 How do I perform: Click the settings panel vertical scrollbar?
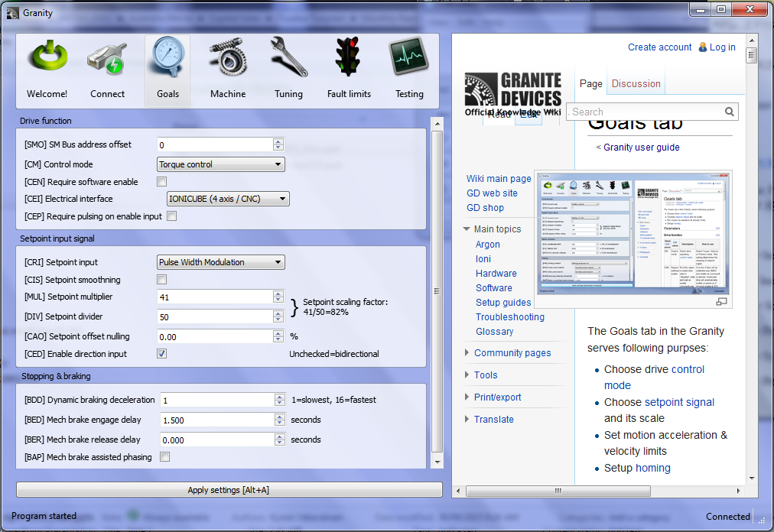437,291
